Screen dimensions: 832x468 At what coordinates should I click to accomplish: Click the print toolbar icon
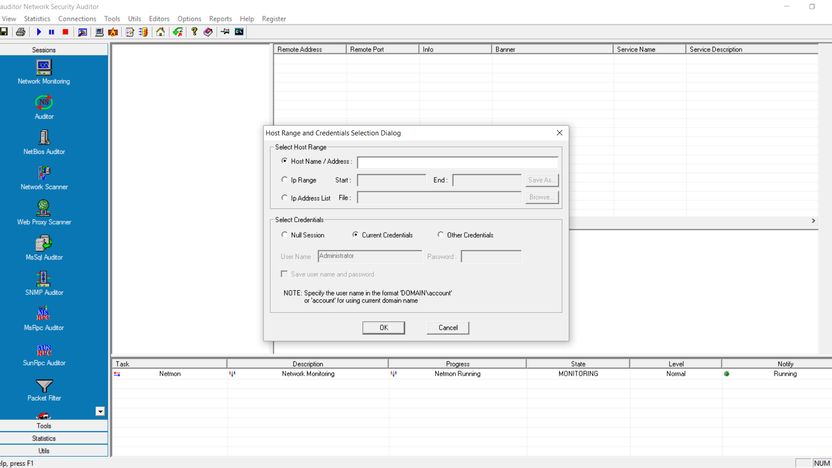click(21, 32)
